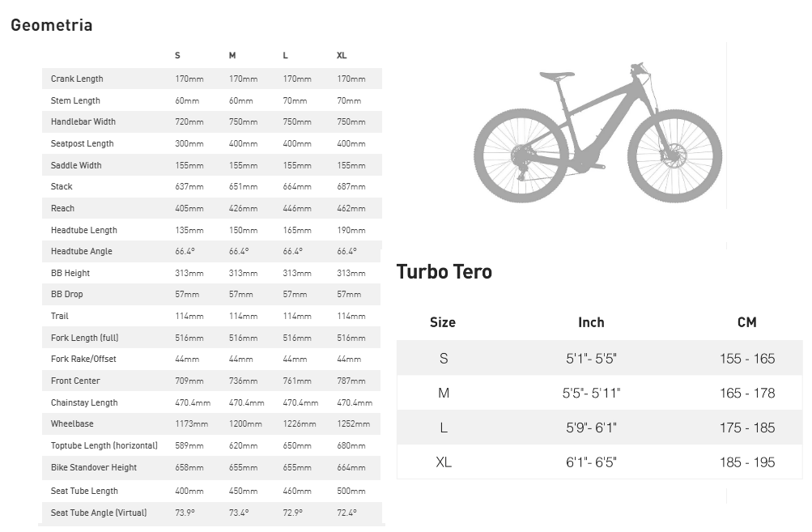Select Toptube Length (horizontal) label
812x532 pixels.
point(104,445)
